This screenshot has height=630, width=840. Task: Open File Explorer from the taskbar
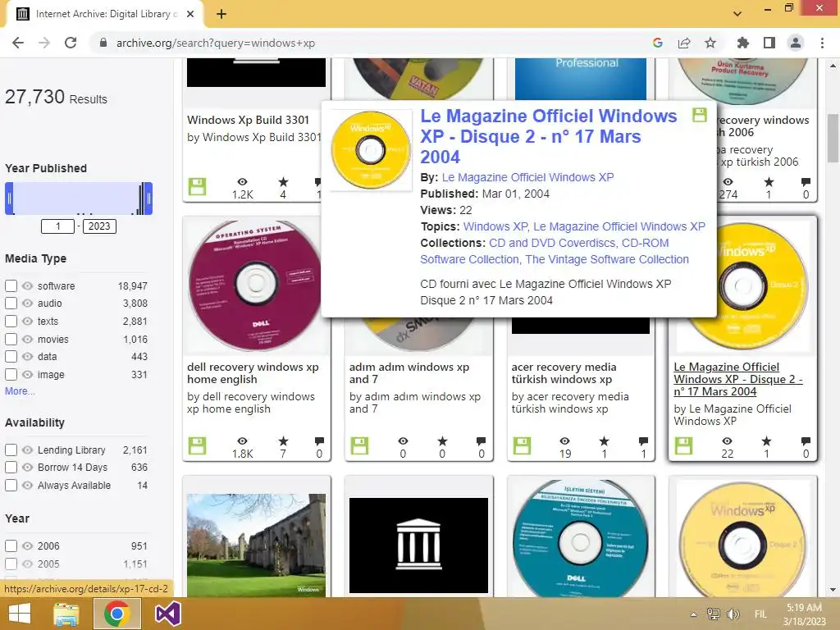(66, 614)
